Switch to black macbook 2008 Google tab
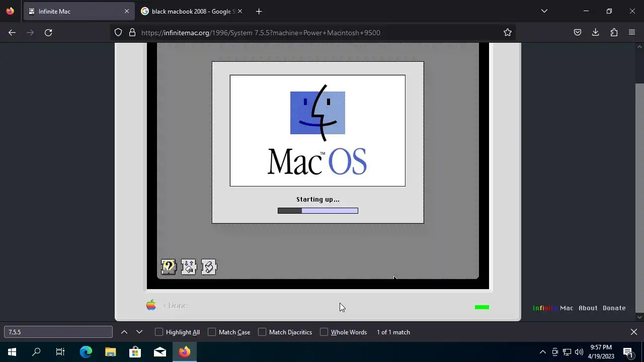The height and width of the screenshot is (362, 644). (191, 11)
